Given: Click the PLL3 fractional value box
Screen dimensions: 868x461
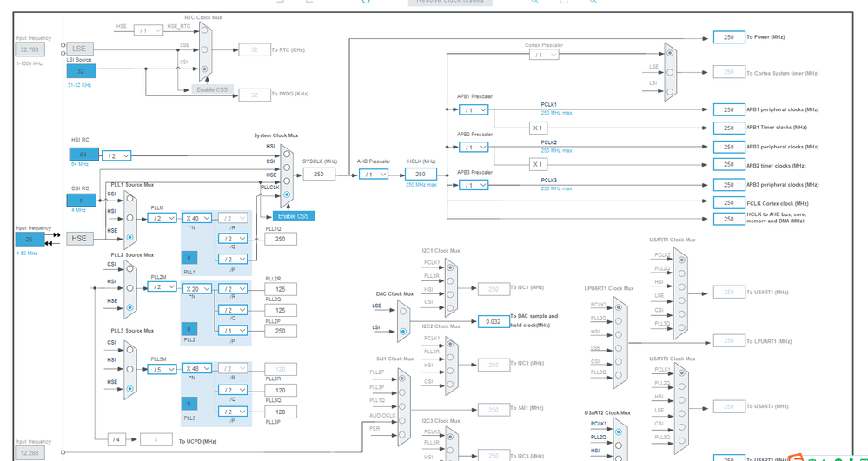Looking at the screenshot, I should click(x=189, y=404).
